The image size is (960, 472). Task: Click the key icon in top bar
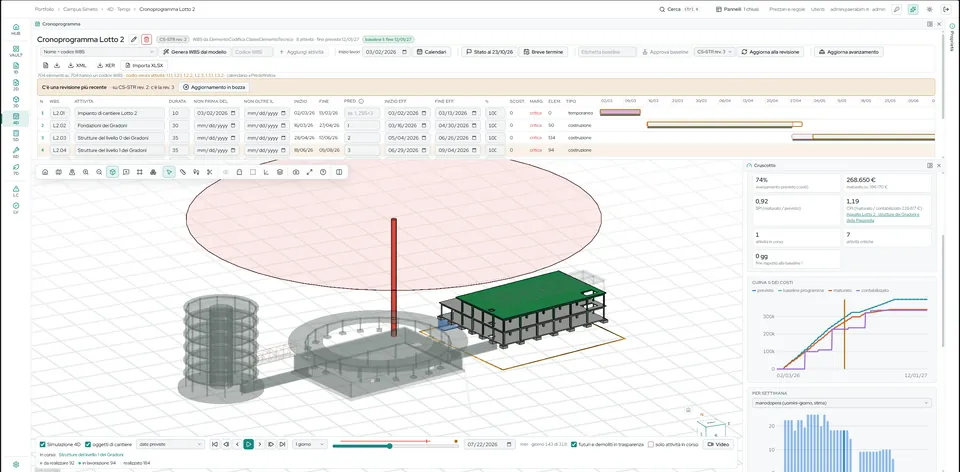point(896,9)
